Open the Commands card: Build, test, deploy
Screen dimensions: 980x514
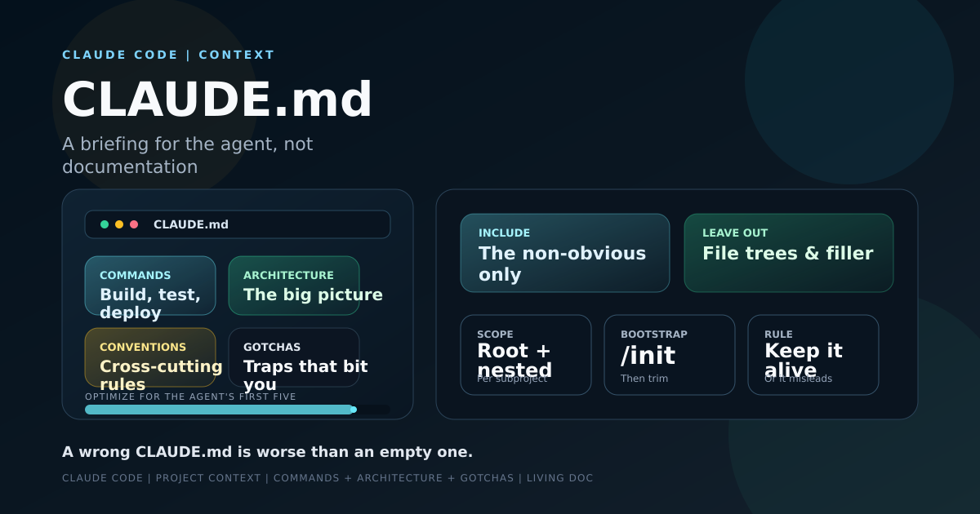point(150,286)
